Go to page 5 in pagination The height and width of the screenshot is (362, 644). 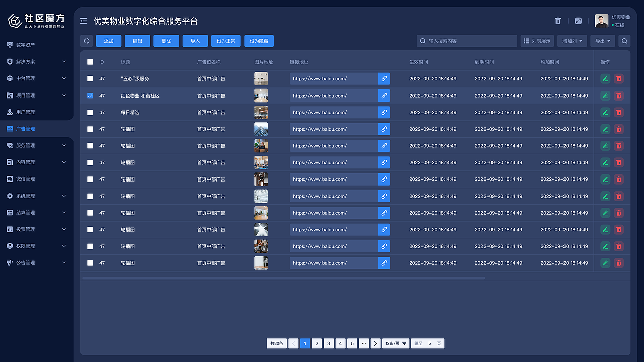[x=352, y=343]
